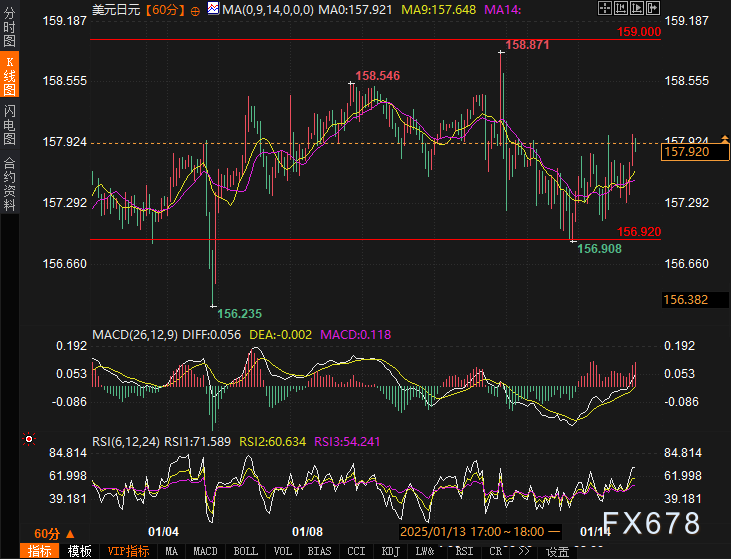Open the 合约资料 side tab
This screenshot has height=559, width=731.
(9, 184)
